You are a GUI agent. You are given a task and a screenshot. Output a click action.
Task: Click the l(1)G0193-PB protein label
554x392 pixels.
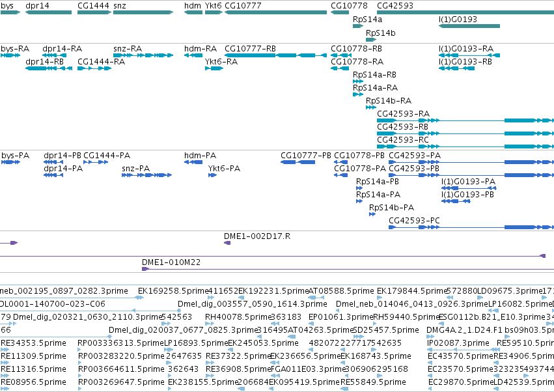tap(468, 195)
